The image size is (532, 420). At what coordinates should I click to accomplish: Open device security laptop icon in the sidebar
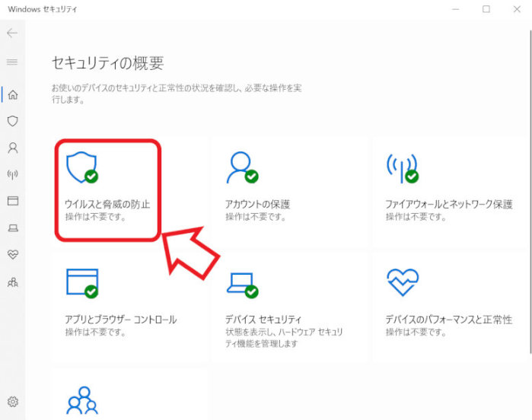pos(13,228)
